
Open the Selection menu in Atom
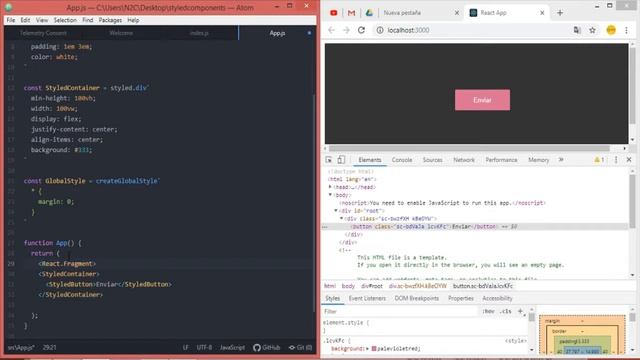pos(65,20)
